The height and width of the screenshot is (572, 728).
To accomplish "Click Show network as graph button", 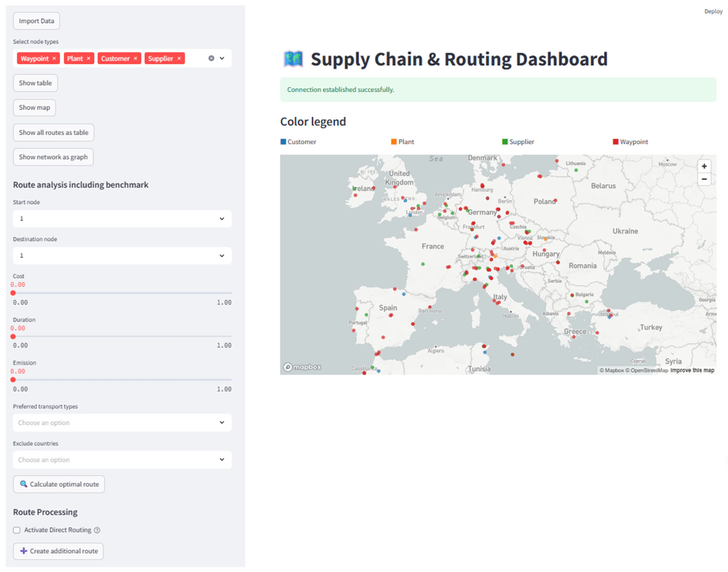I will click(53, 157).
